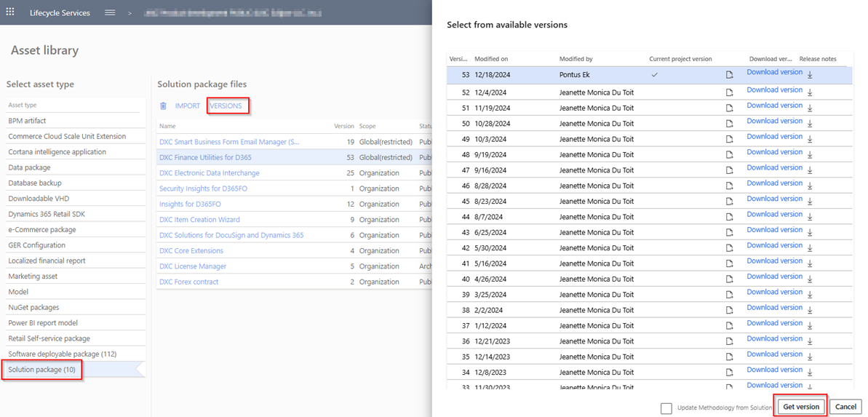
Task: Click Download version link for version 53
Action: 774,72
